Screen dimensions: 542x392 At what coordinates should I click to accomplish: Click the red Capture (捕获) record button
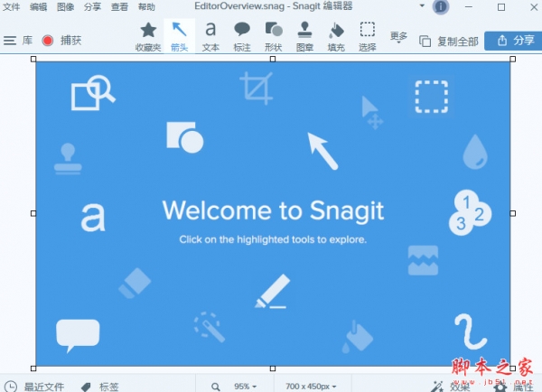[x=48, y=41]
